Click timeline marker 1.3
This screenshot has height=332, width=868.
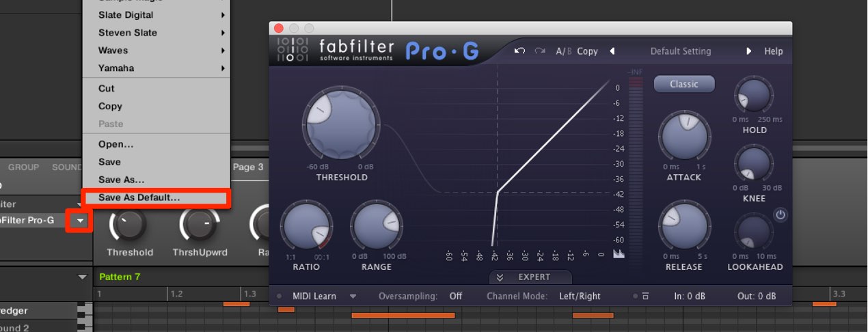click(x=250, y=294)
